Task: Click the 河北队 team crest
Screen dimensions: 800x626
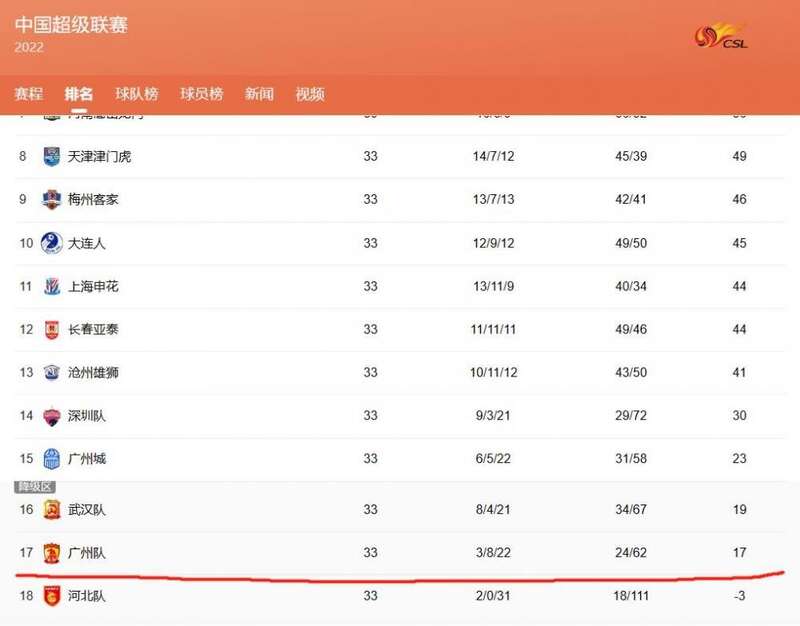Action: 52,596
